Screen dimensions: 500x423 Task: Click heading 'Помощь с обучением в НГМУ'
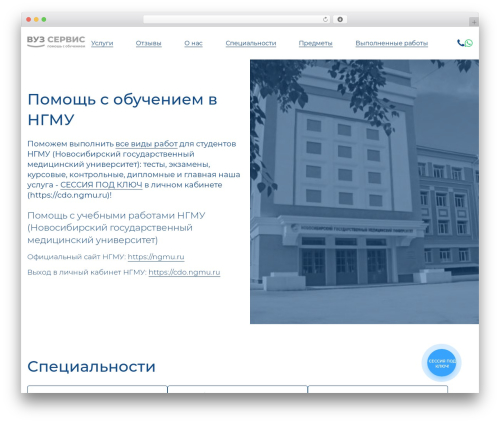(122, 109)
